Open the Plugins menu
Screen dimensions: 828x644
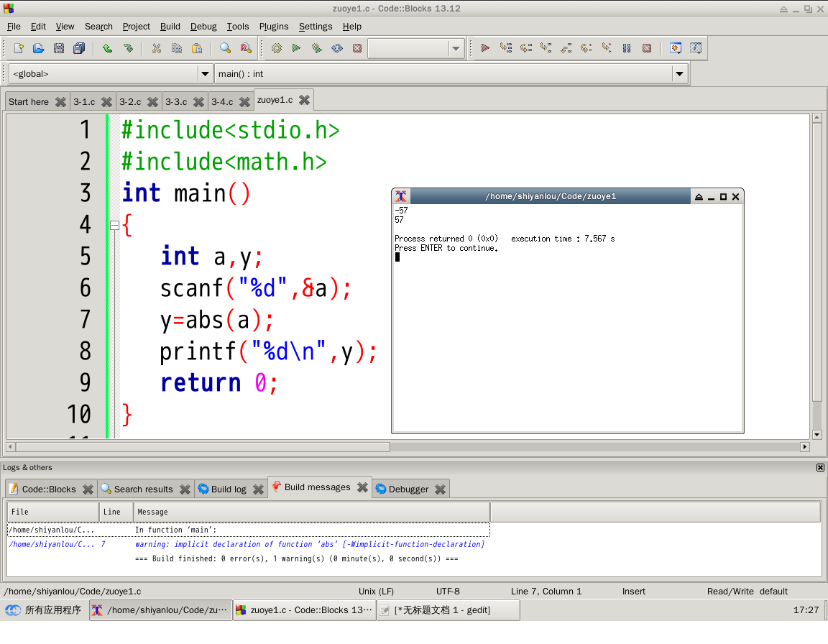(x=273, y=27)
